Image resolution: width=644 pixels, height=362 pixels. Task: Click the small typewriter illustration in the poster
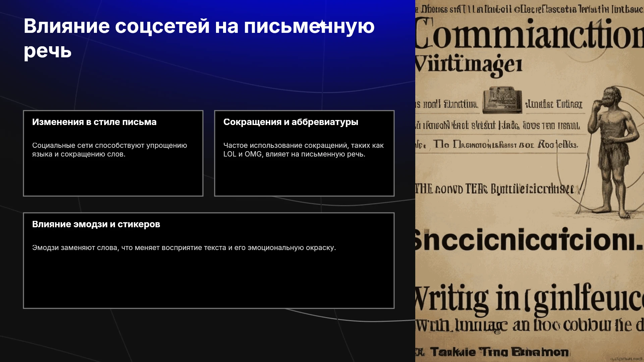pyautogui.click(x=502, y=100)
